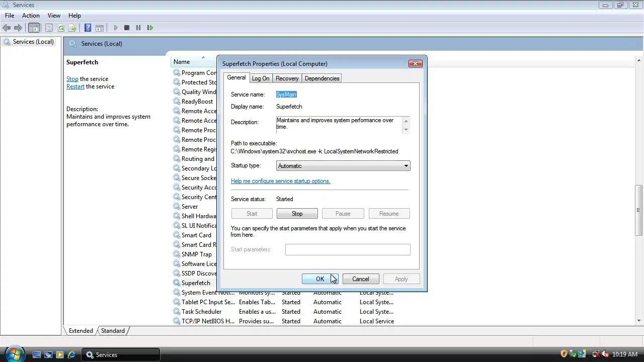The height and width of the screenshot is (362, 644).
Task: Click the Restart the service link
Action: [x=75, y=86]
